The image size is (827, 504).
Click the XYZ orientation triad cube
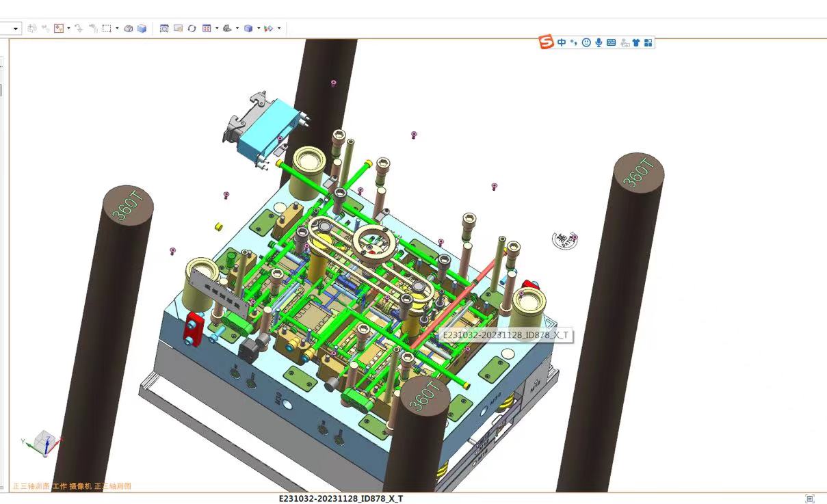pos(45,442)
